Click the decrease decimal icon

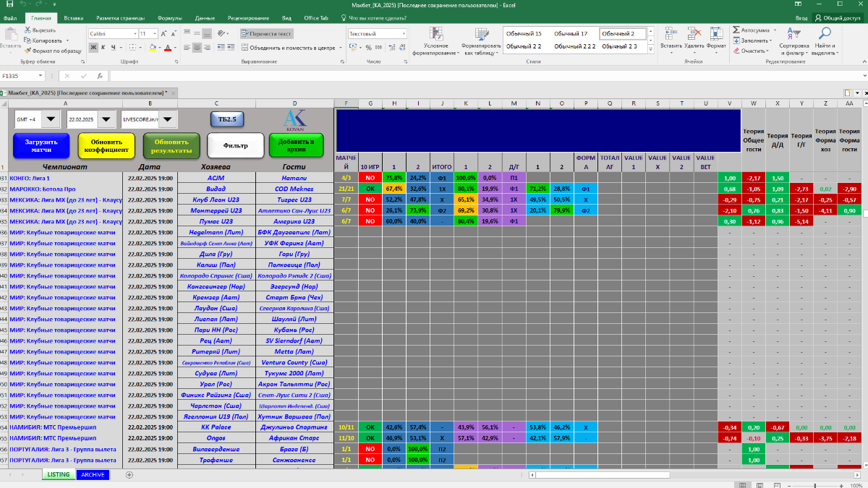coord(402,47)
